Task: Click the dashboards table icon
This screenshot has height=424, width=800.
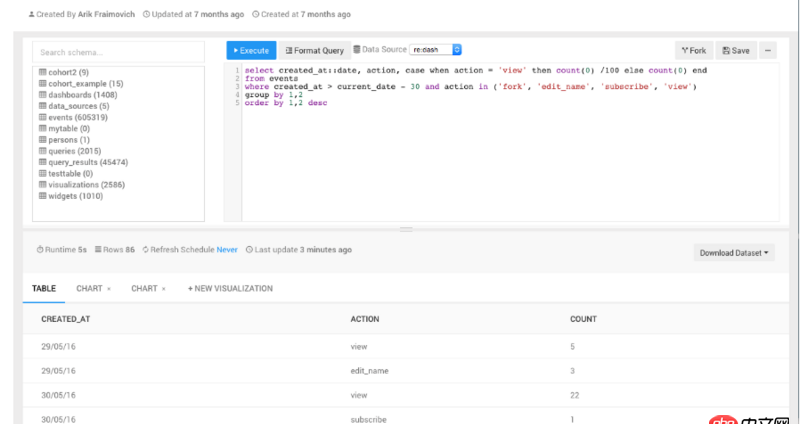Action: (x=42, y=95)
